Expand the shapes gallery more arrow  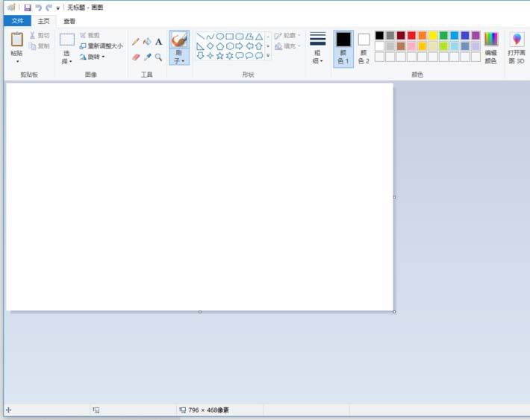coord(268,56)
